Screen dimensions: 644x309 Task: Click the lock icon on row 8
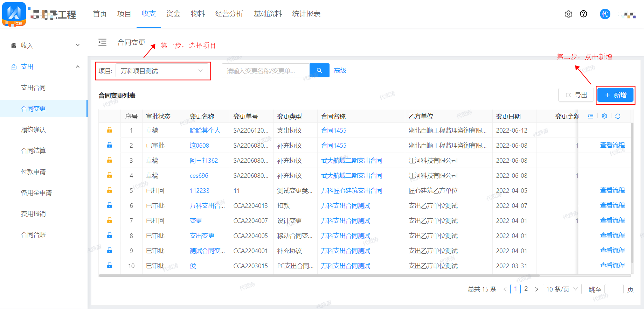tap(110, 236)
